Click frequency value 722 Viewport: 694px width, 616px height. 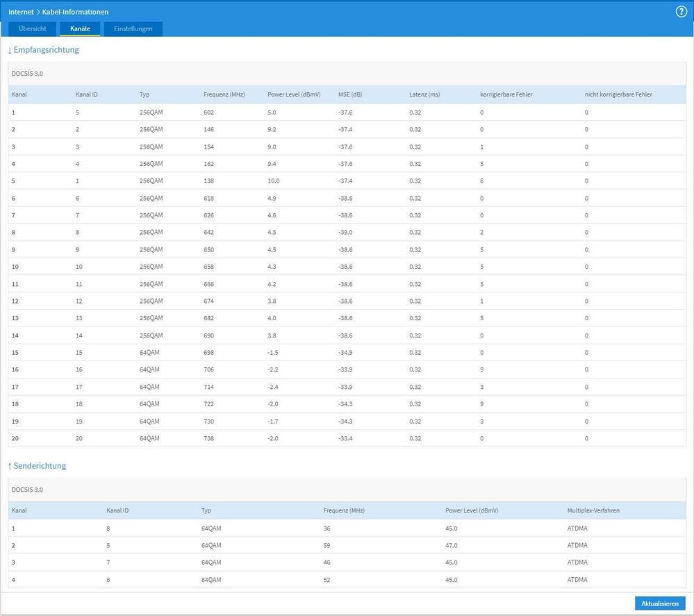point(208,404)
